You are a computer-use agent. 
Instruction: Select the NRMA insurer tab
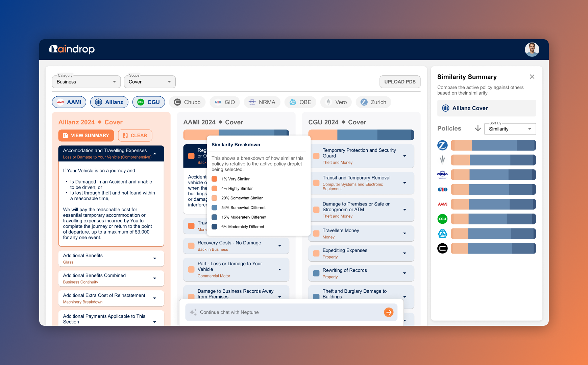tap(262, 102)
